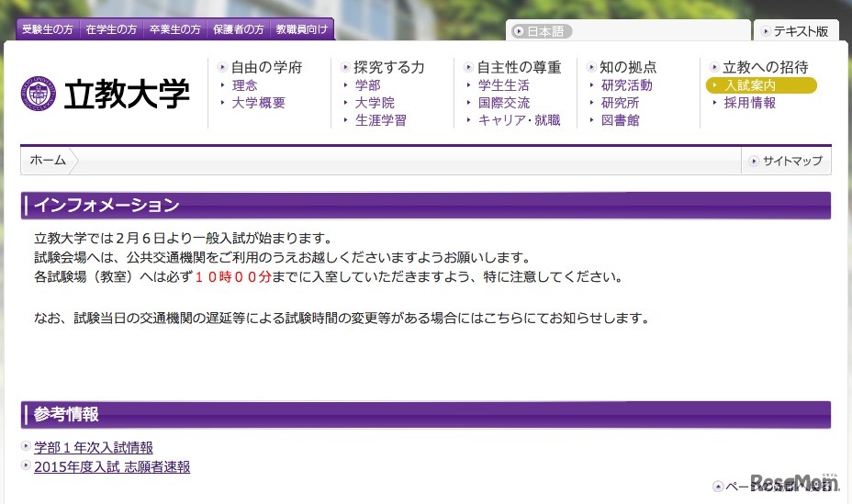Open the 保護者の方 tab
Screen dimensions: 852x504
click(x=239, y=29)
